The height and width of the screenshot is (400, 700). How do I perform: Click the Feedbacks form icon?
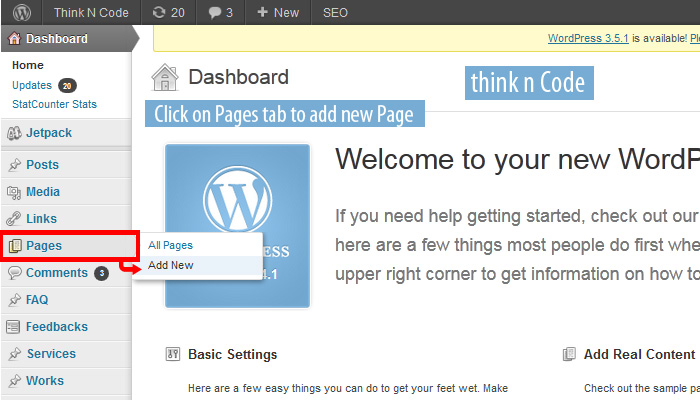click(x=13, y=327)
